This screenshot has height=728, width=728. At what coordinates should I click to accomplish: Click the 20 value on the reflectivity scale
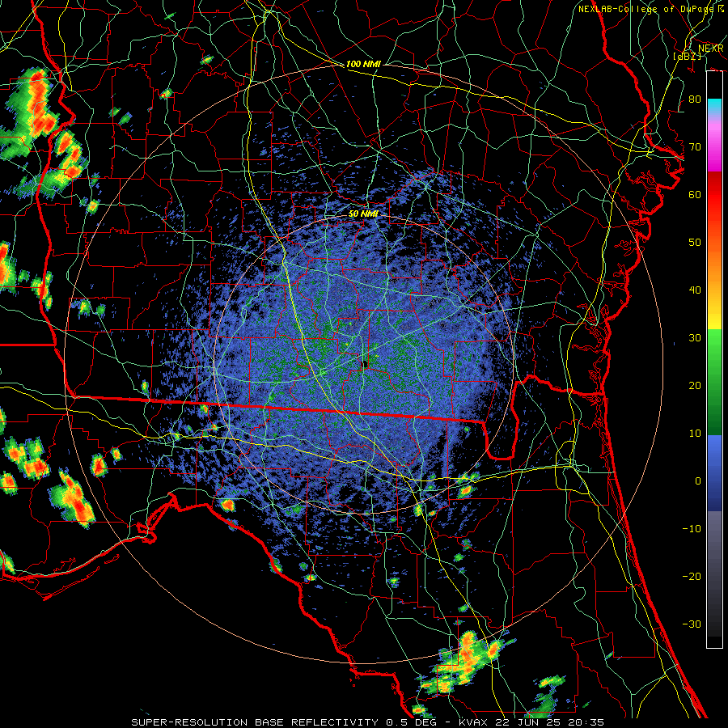695,386
